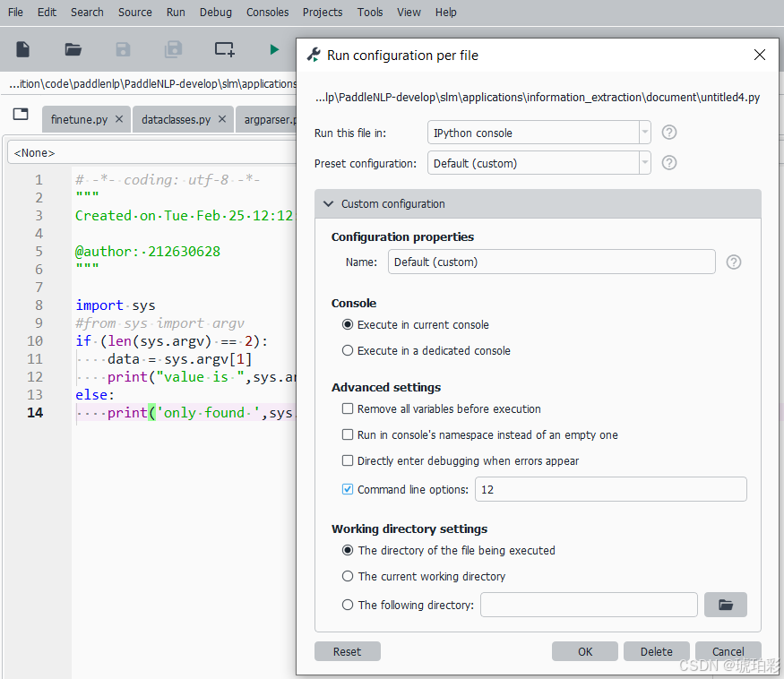The width and height of the screenshot is (784, 679).
Task: Enable Remove all variables before execution
Action: (x=348, y=408)
